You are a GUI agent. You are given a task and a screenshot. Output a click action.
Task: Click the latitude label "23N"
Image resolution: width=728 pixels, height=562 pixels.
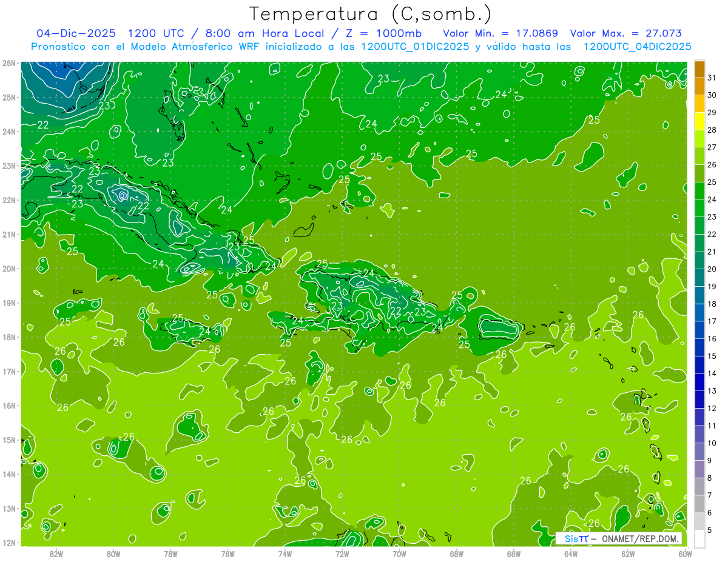click(x=10, y=166)
